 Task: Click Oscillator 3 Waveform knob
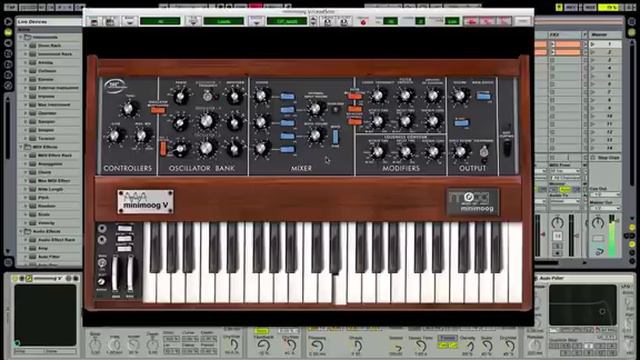[234, 149]
